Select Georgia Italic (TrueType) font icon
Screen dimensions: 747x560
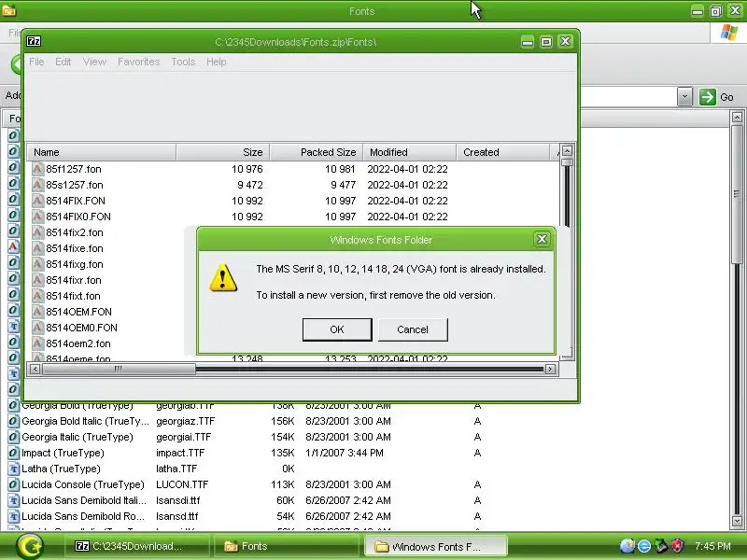[14, 437]
